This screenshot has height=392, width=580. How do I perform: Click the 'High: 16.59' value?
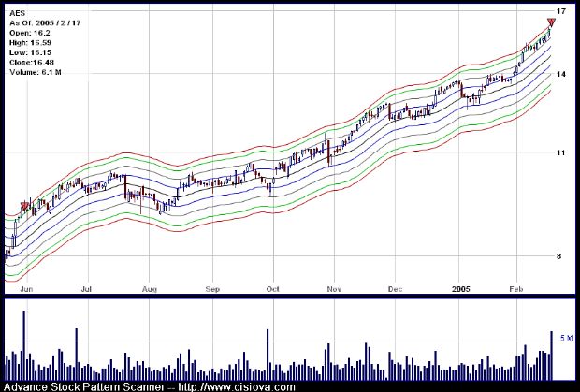click(30, 43)
